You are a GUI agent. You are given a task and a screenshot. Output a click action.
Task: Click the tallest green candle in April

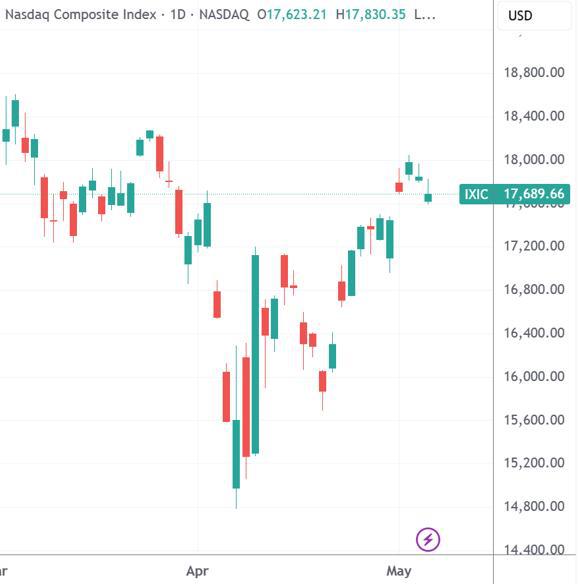255,354
